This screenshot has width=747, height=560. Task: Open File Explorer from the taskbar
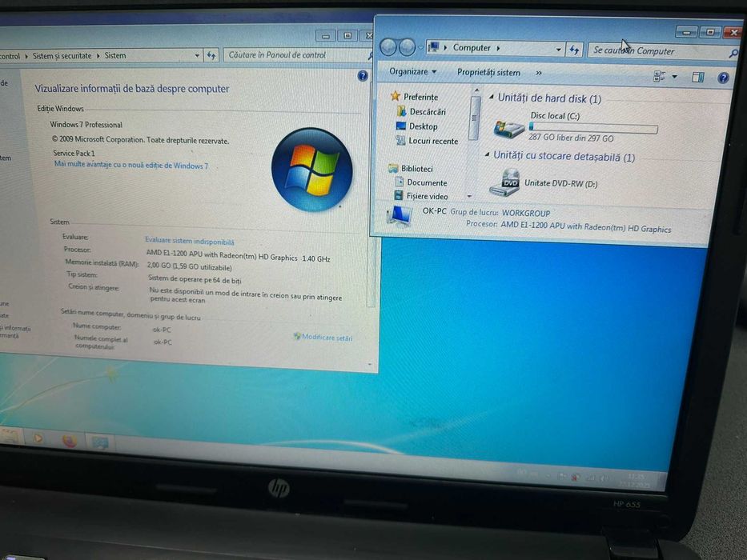point(10,436)
